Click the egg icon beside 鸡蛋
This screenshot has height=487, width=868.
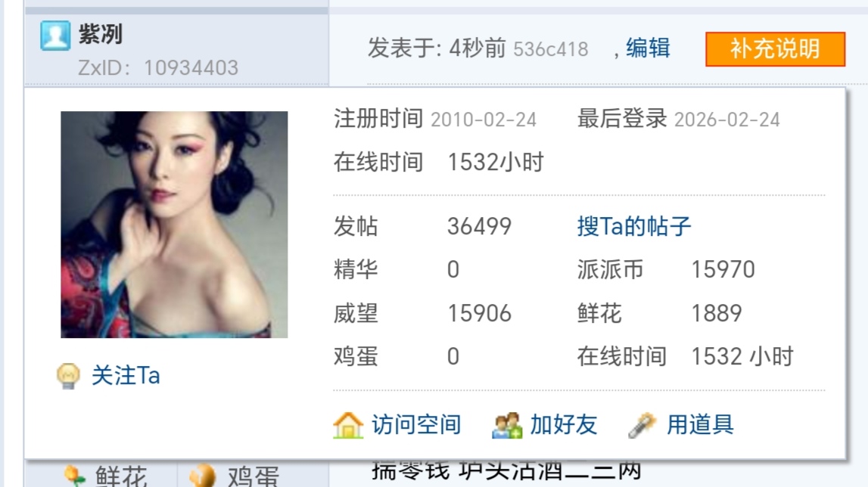(202, 476)
